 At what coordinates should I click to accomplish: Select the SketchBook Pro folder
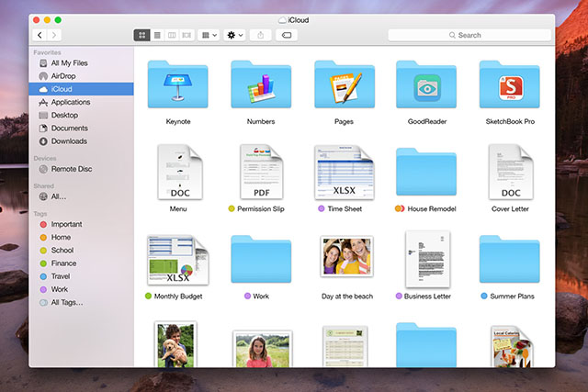click(508, 86)
